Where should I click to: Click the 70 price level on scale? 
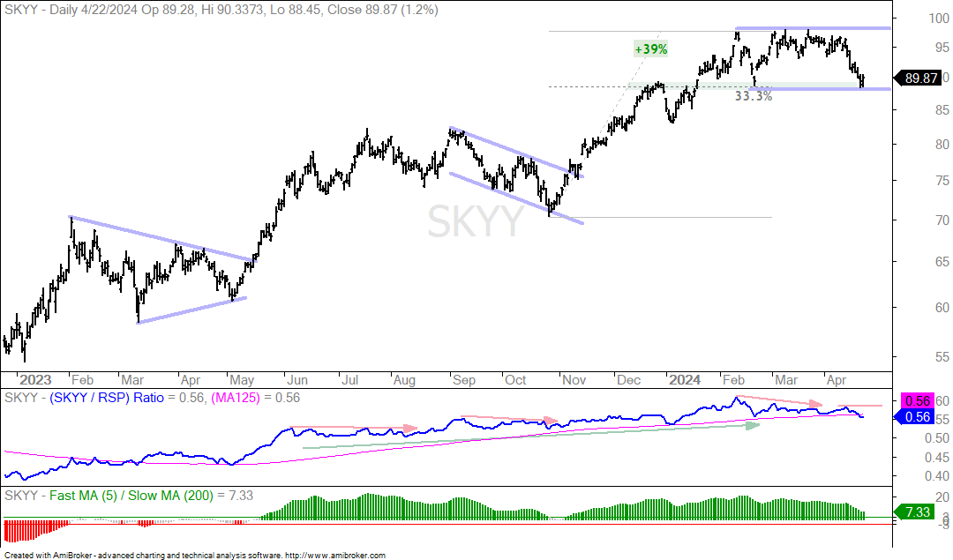942,220
